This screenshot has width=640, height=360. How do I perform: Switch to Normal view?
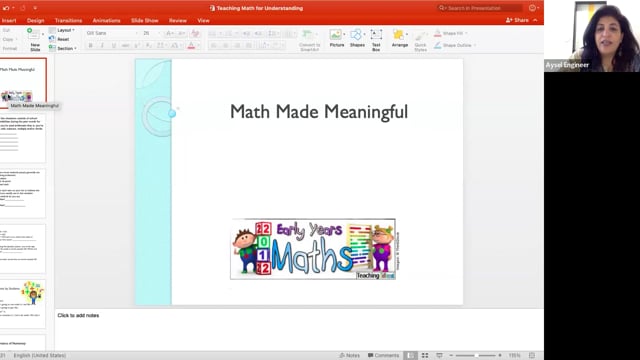click(x=411, y=356)
